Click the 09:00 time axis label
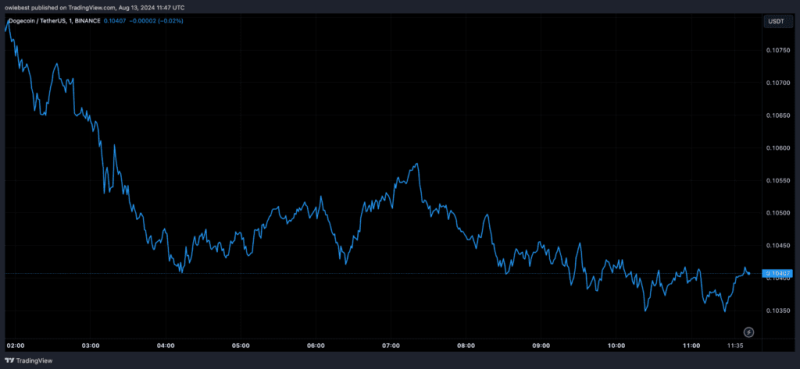 pyautogui.click(x=541, y=346)
